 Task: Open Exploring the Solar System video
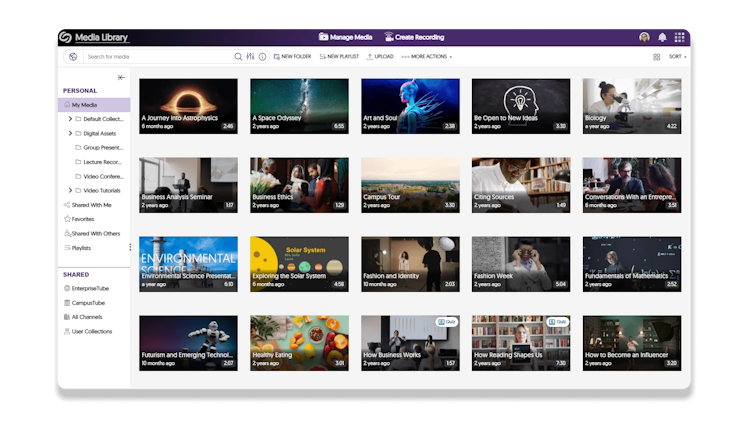(299, 264)
